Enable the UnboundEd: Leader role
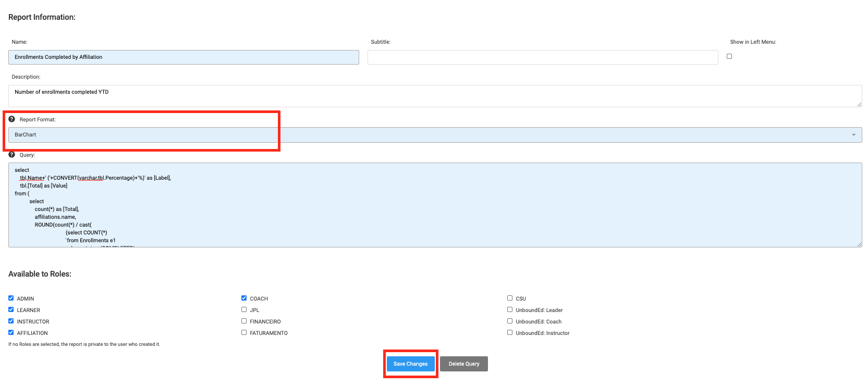This screenshot has height=386, width=868. 510,309
